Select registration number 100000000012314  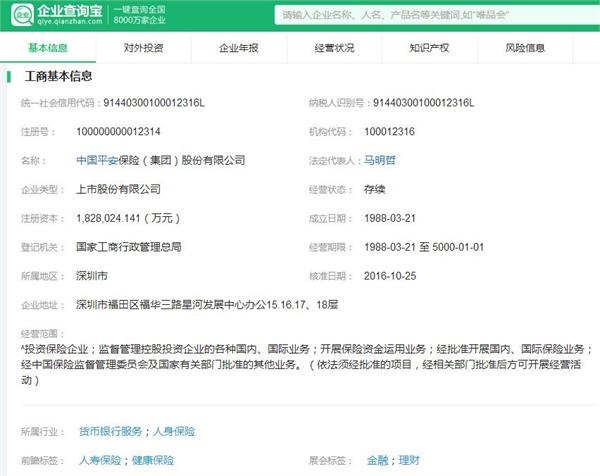pyautogui.click(x=118, y=132)
